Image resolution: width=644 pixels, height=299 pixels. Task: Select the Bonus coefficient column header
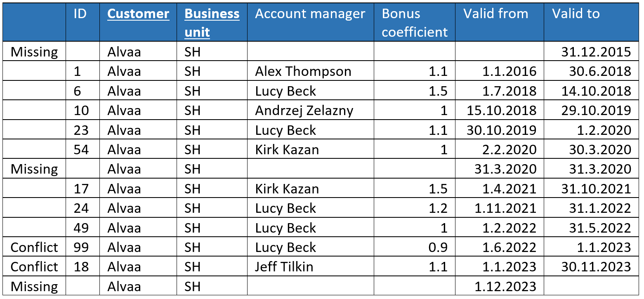click(x=415, y=23)
